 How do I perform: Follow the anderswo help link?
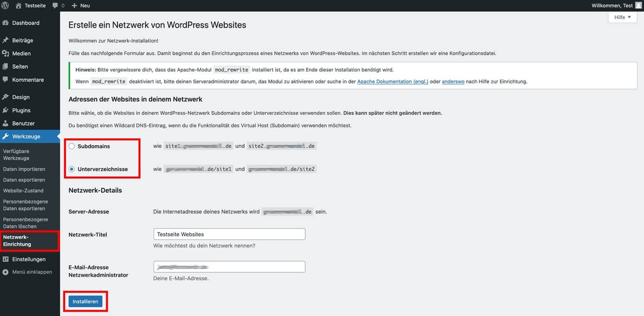click(x=453, y=82)
